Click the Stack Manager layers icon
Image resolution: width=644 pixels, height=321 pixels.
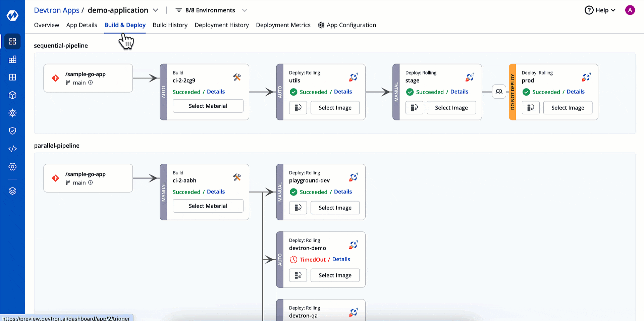point(12,191)
